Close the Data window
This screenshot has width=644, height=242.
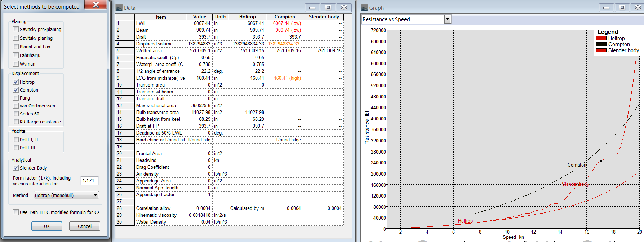click(344, 8)
